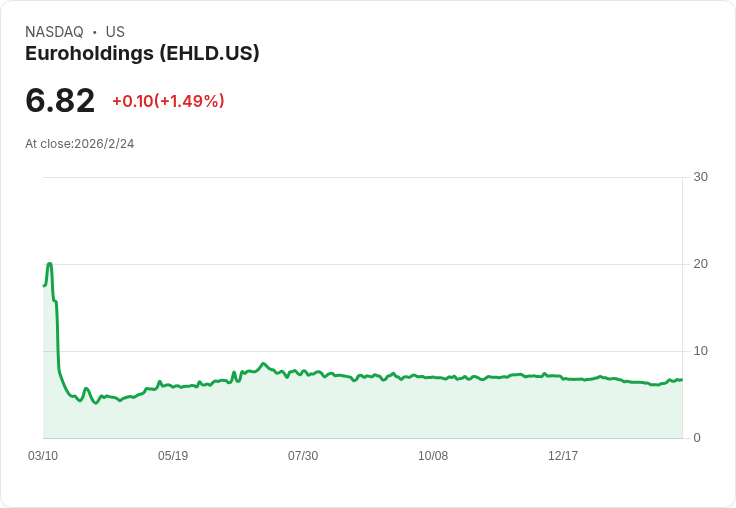Click the 03/10 date on the x-axis
The height and width of the screenshot is (508, 736).
(43, 456)
